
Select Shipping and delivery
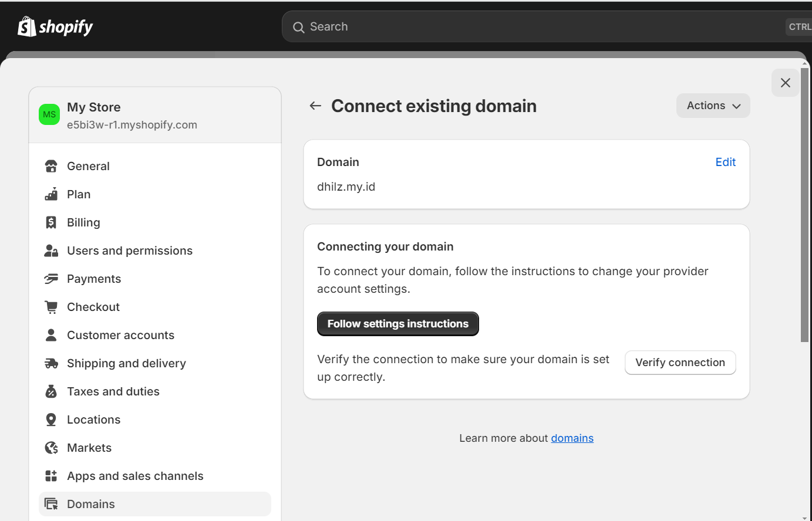(x=155, y=363)
